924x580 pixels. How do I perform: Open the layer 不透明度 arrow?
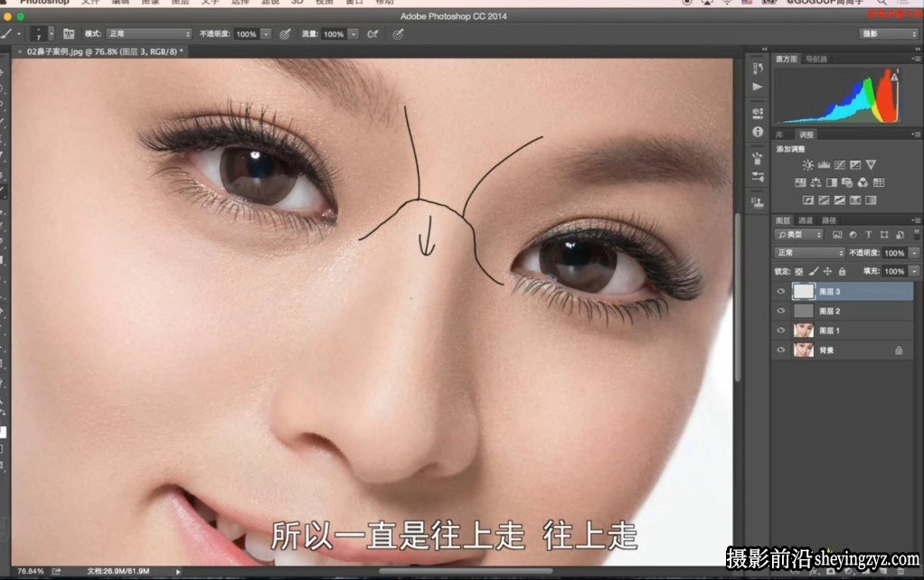pos(914,253)
